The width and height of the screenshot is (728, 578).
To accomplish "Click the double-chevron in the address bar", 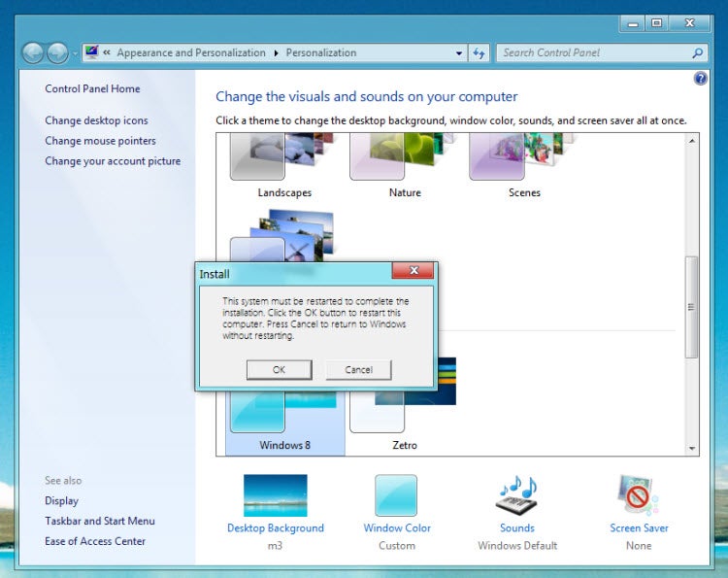I will (x=107, y=52).
